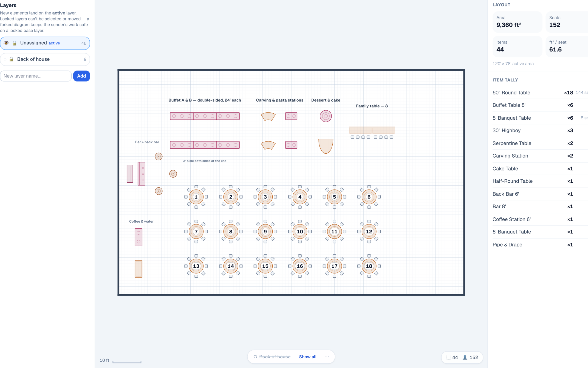Click the Items 44 stat card

[517, 46]
